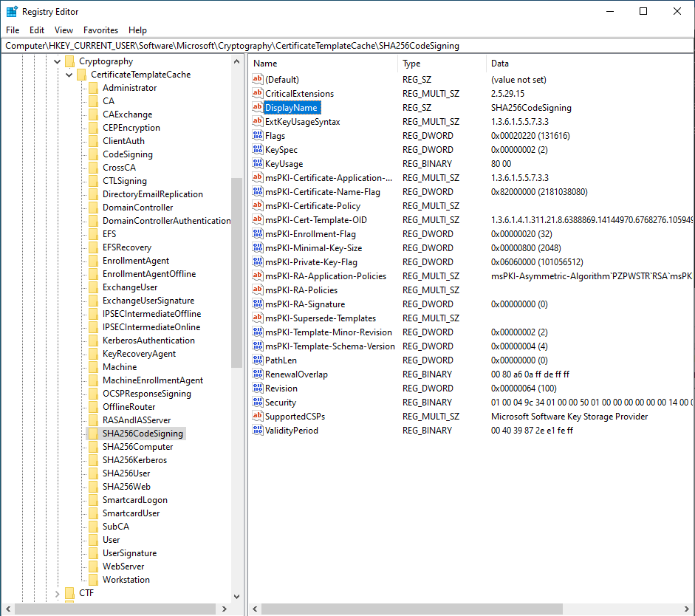Click the folder icon beside DomainController
Image resolution: width=695 pixels, height=616 pixels.
(x=93, y=208)
